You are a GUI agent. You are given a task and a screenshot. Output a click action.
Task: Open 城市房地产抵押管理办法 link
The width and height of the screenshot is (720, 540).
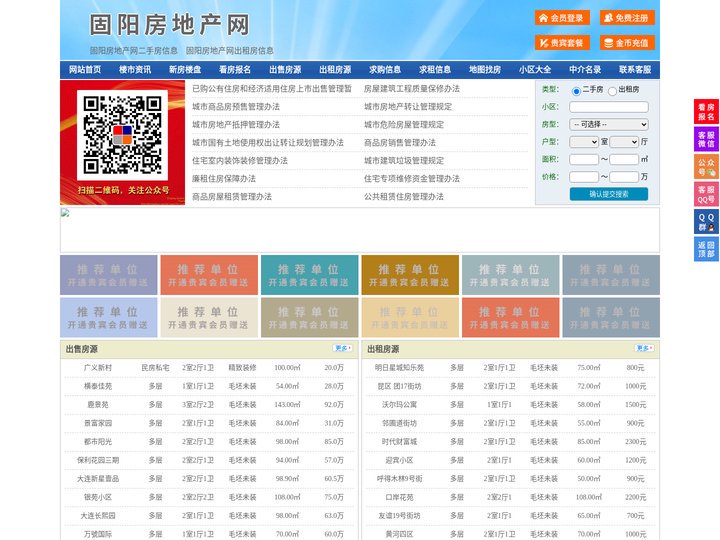[236, 124]
